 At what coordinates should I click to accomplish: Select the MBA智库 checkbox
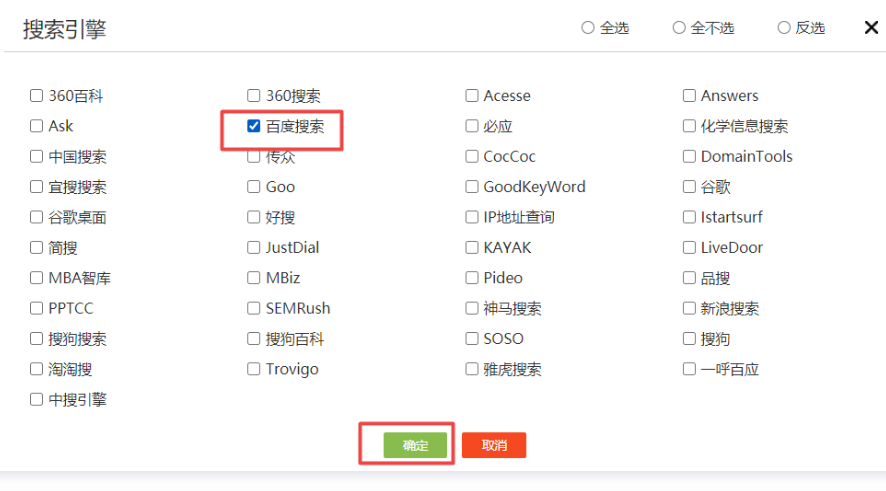(37, 278)
